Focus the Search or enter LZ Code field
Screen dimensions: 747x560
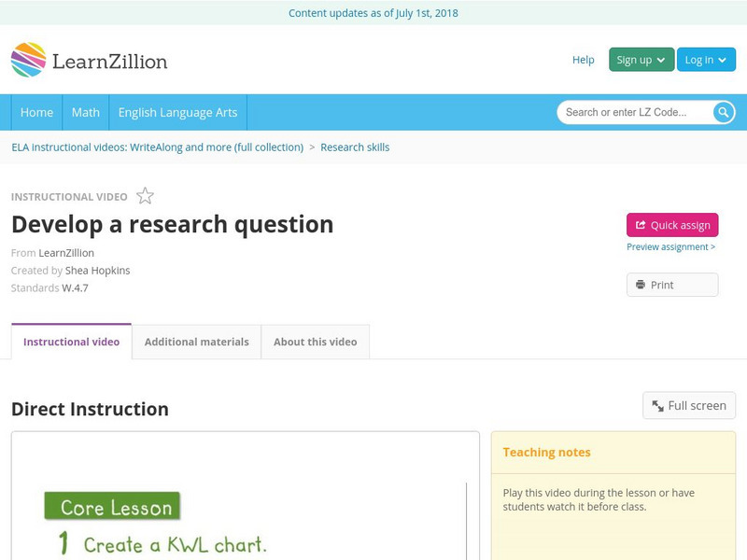pos(635,112)
